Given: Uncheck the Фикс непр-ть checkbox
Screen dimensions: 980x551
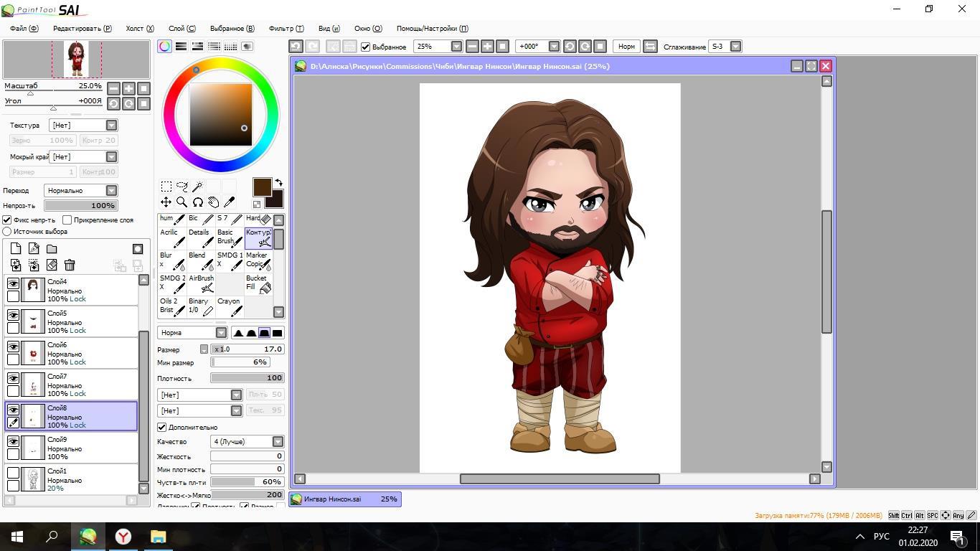Looking at the screenshot, I should (x=7, y=220).
